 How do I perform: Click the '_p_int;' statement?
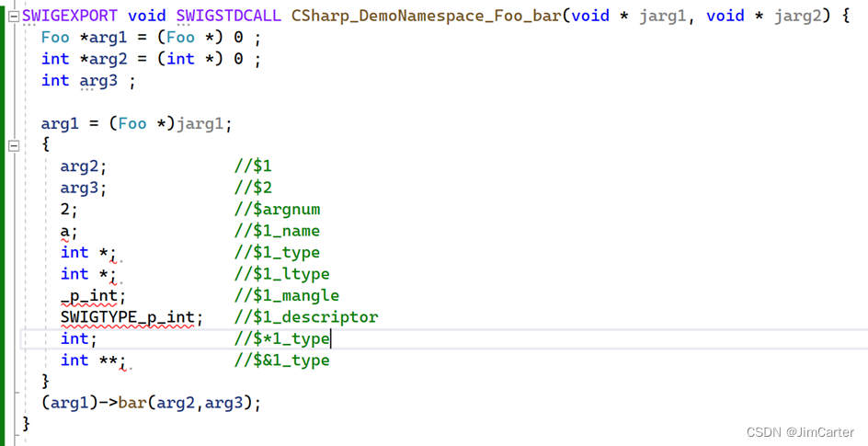(x=93, y=296)
